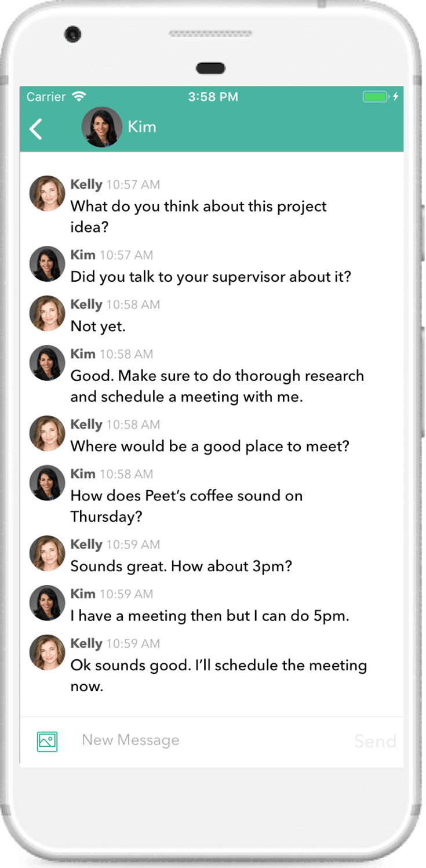Tap the "Did you talk to your supervisor" message
The width and height of the screenshot is (426, 868).
click(210, 277)
